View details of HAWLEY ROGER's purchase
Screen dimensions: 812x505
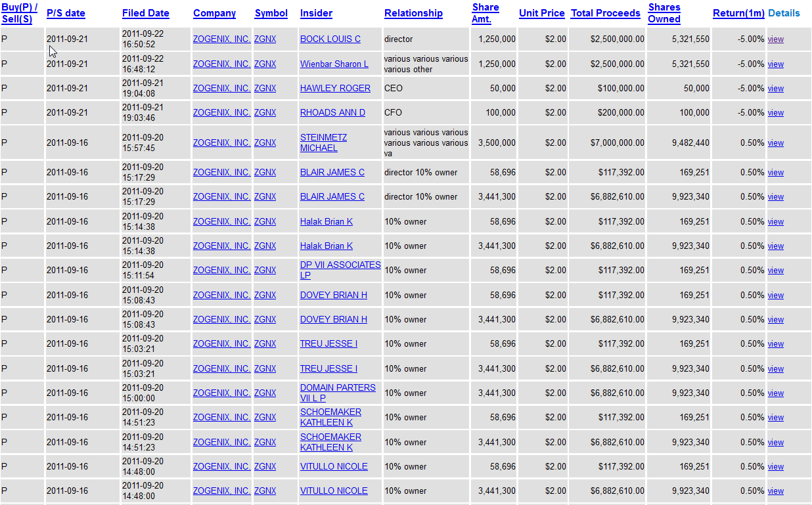pyautogui.click(x=776, y=88)
